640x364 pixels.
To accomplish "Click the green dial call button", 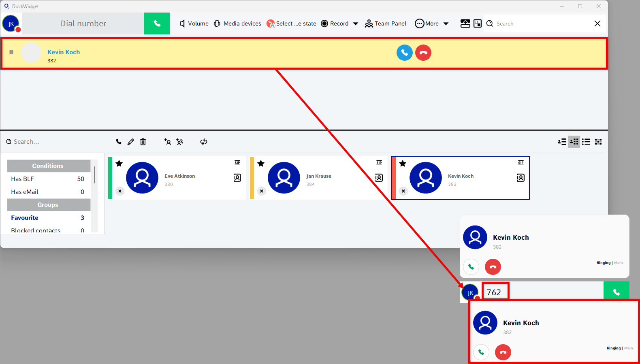I will coord(157,23).
